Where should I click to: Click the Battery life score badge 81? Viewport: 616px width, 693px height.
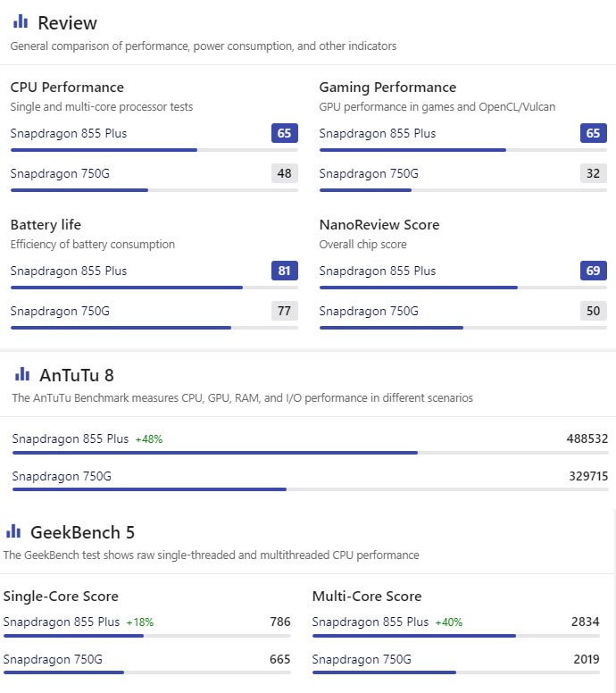tap(285, 271)
